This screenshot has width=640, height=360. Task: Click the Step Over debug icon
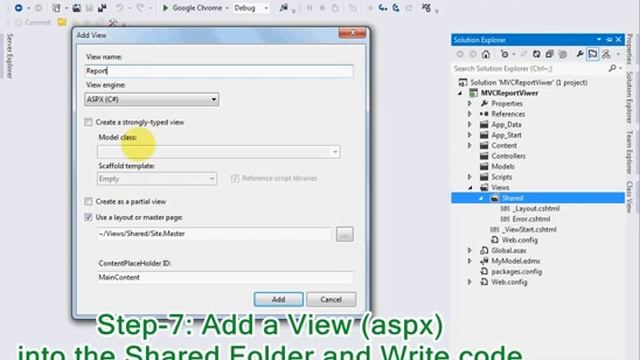point(396,8)
